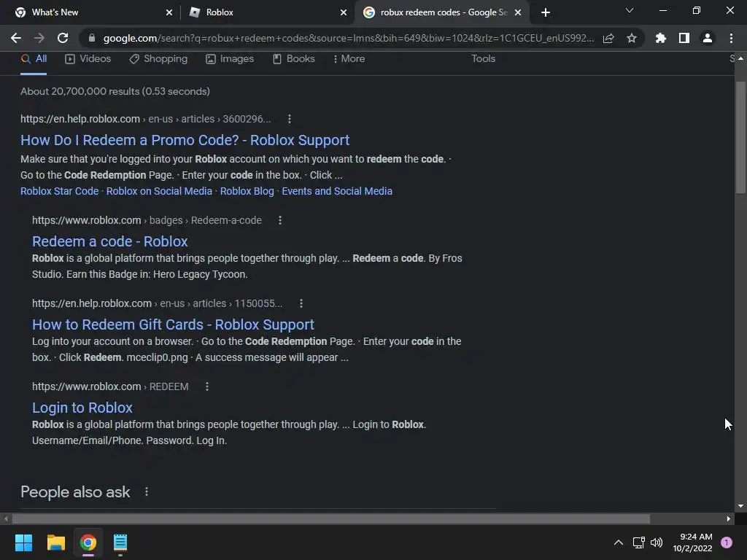Open How to Redeem Gift Cards link
747x560 pixels.
173,324
